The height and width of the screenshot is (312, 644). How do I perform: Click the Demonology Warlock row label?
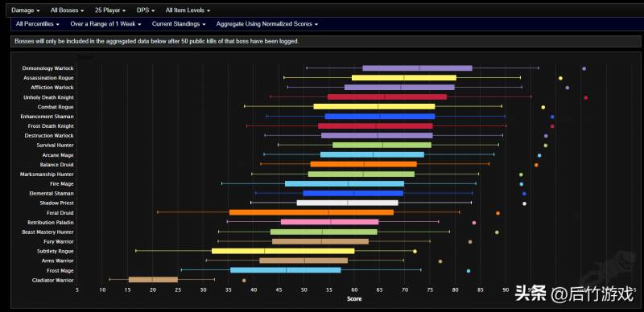click(x=47, y=68)
